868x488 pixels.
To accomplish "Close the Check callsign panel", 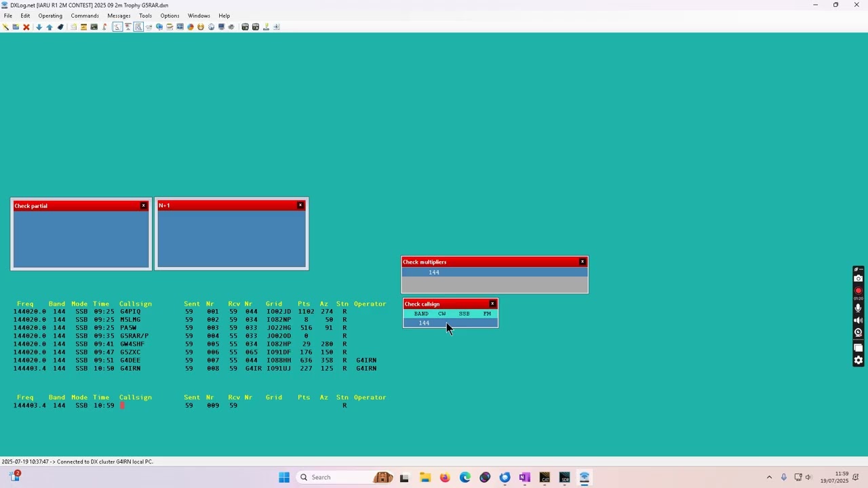I will coord(492,304).
